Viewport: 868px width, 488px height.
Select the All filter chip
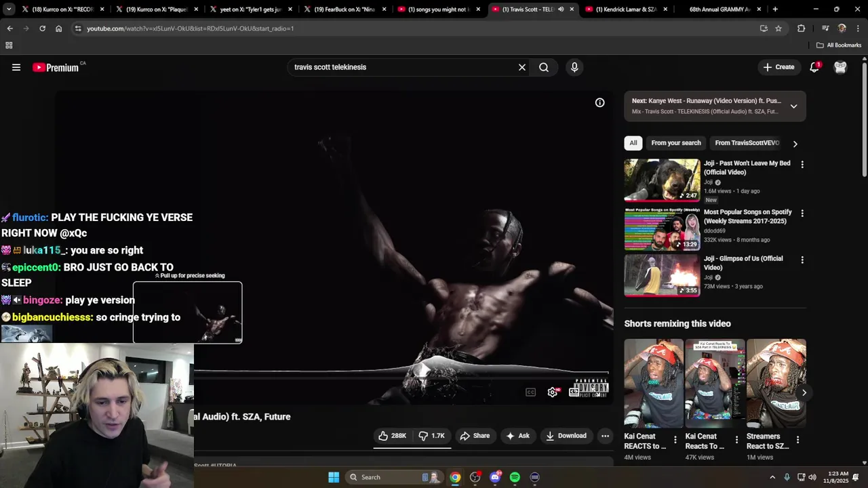point(633,143)
